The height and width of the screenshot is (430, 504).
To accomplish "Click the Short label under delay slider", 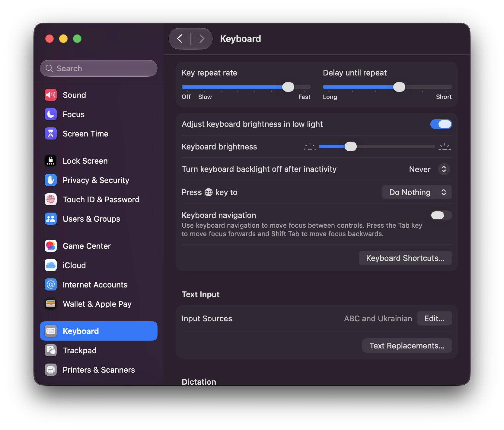I will click(x=444, y=97).
